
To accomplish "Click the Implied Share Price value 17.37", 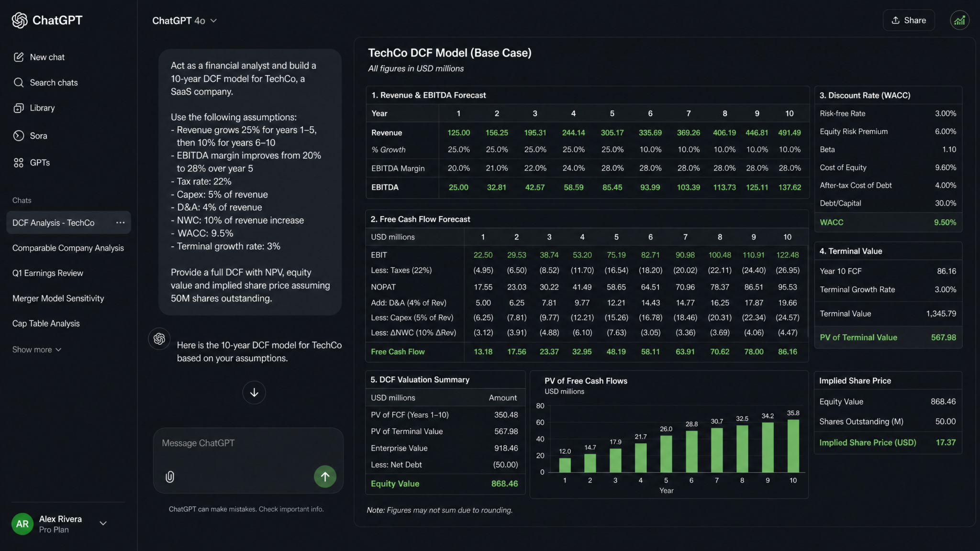I will (946, 442).
